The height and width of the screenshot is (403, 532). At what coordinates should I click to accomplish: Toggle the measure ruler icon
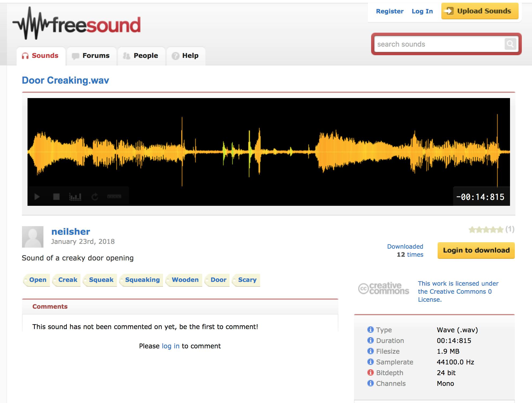114,197
